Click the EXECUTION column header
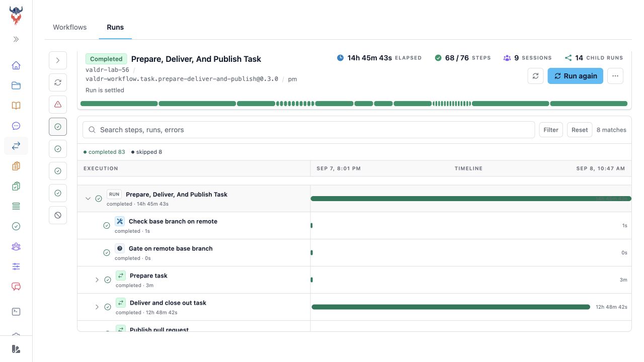The image size is (644, 362). click(x=101, y=168)
